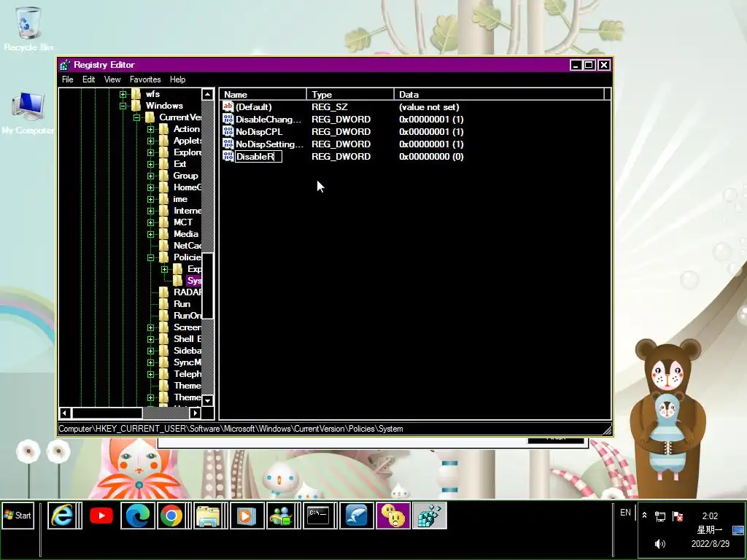Image resolution: width=747 pixels, height=560 pixels.
Task: Expand the Shell E key node
Action: tap(150, 339)
